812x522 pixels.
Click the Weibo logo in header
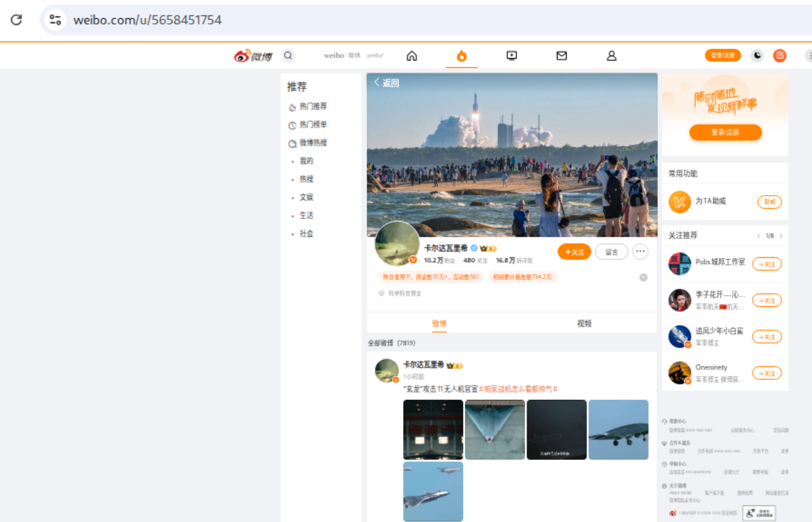[253, 56]
